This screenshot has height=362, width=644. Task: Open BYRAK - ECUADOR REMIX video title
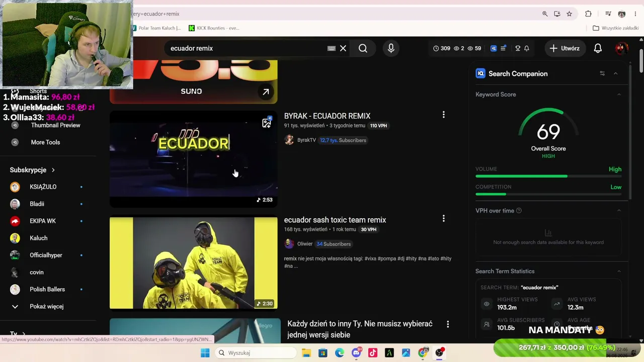point(327,116)
